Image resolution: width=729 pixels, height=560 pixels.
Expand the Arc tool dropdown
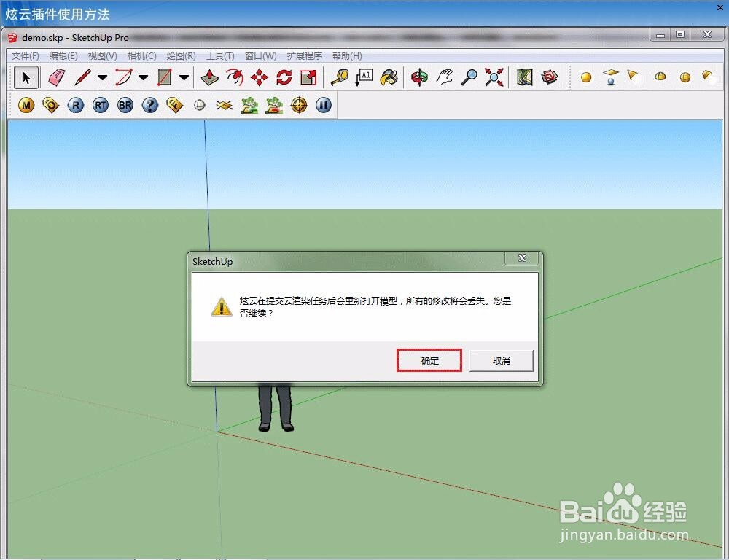tap(143, 78)
